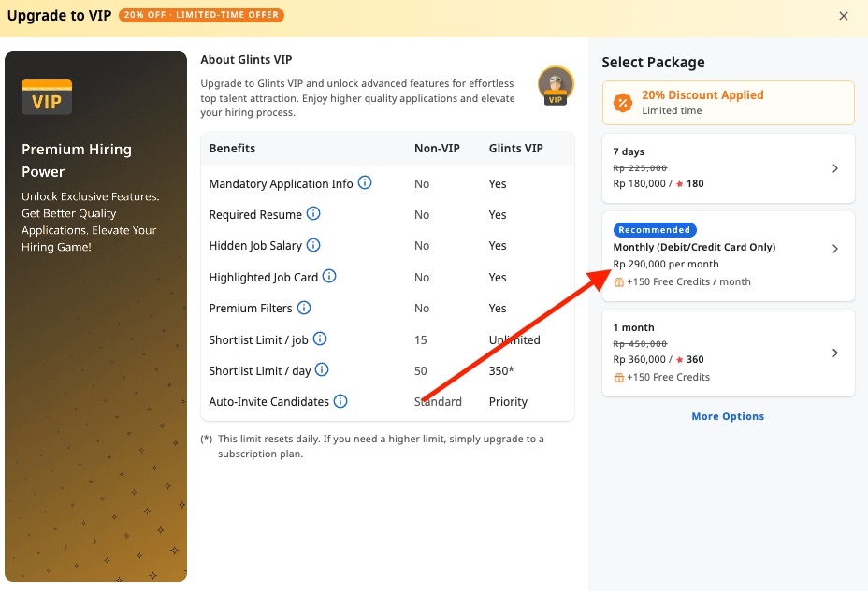868x591 pixels.
Task: Show info tooltip for Highlighted Job Card
Action: (329, 276)
